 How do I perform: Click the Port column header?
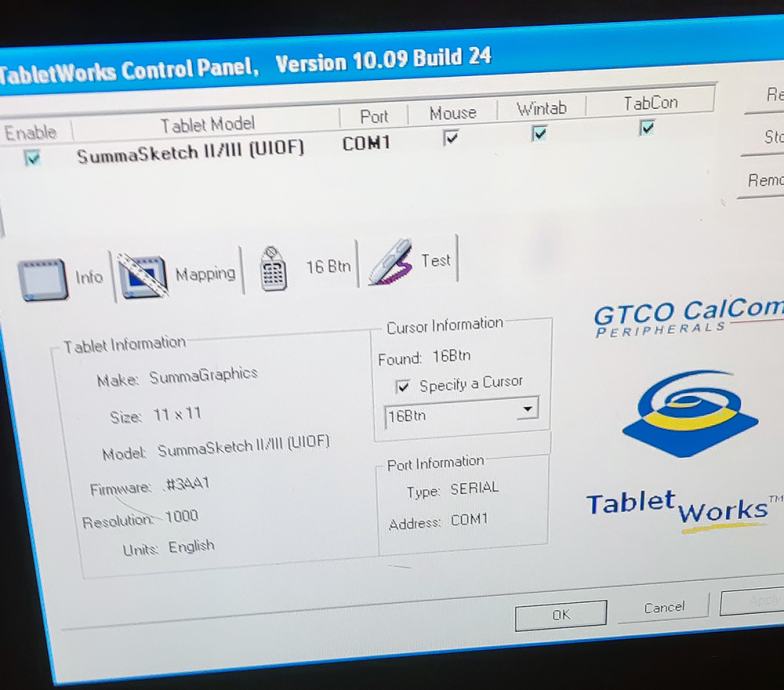[x=374, y=117]
